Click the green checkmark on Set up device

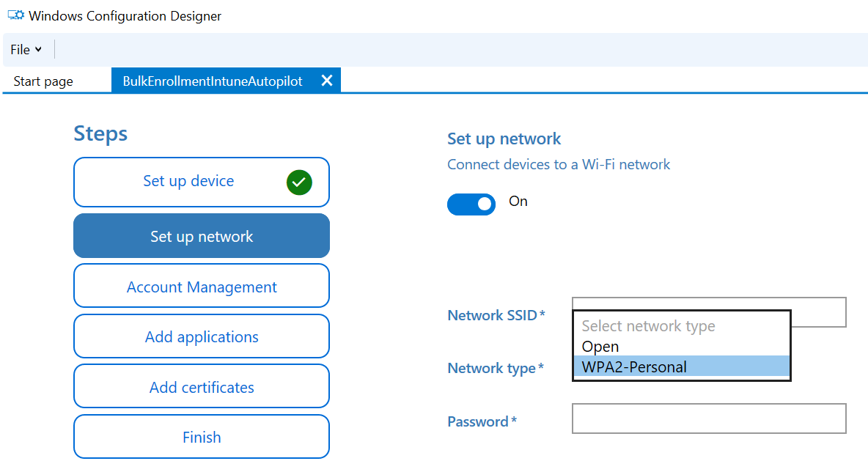coord(300,182)
